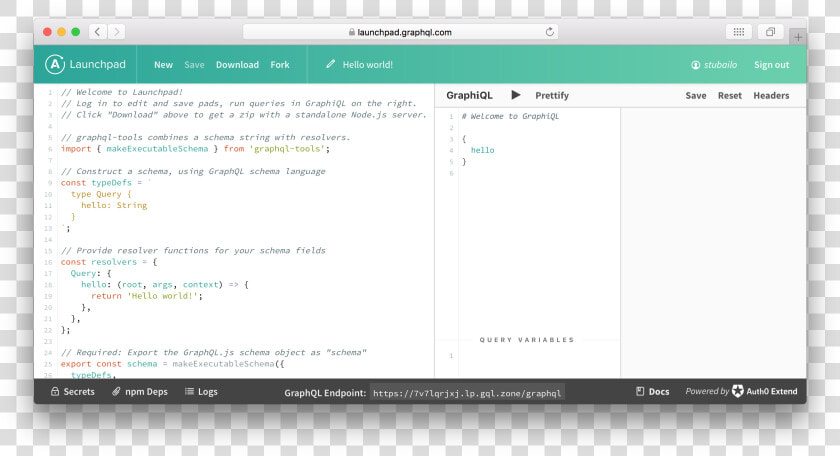
Task: Prettify the GraphiQL query
Action: pyautogui.click(x=552, y=95)
